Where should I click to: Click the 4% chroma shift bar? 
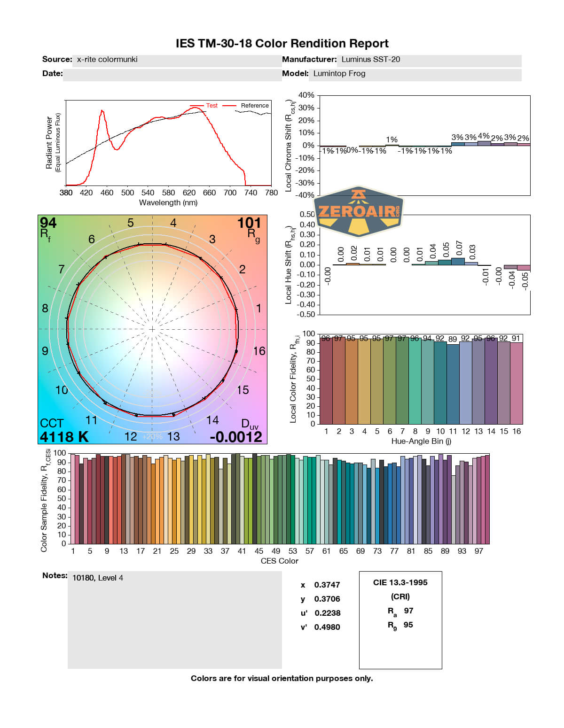pyautogui.click(x=484, y=143)
